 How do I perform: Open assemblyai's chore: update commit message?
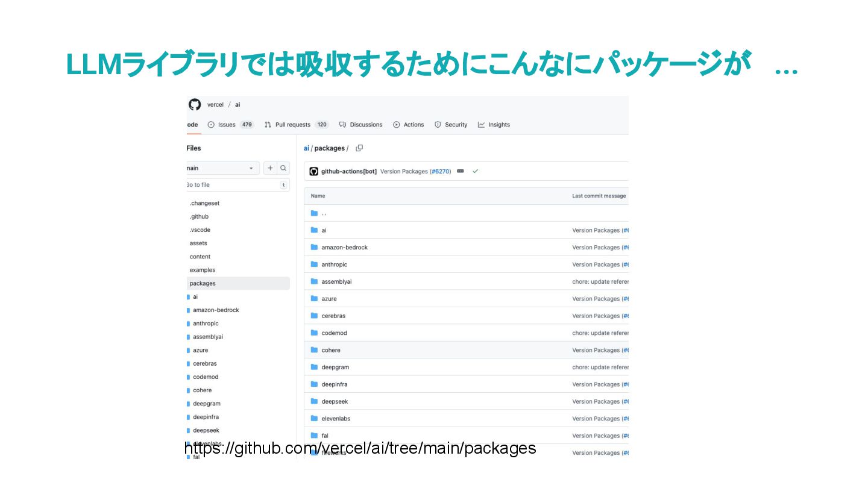[x=600, y=282]
